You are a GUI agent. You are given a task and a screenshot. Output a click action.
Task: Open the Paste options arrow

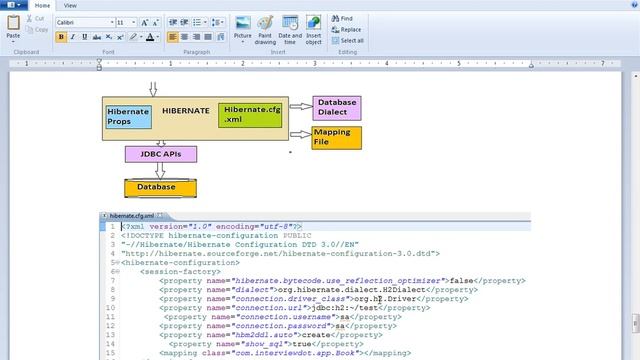tap(13, 42)
